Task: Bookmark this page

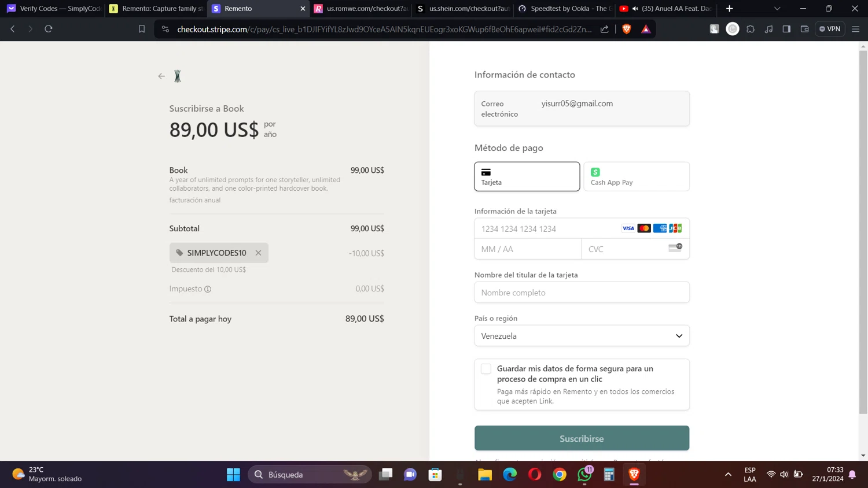Action: pos(142,29)
